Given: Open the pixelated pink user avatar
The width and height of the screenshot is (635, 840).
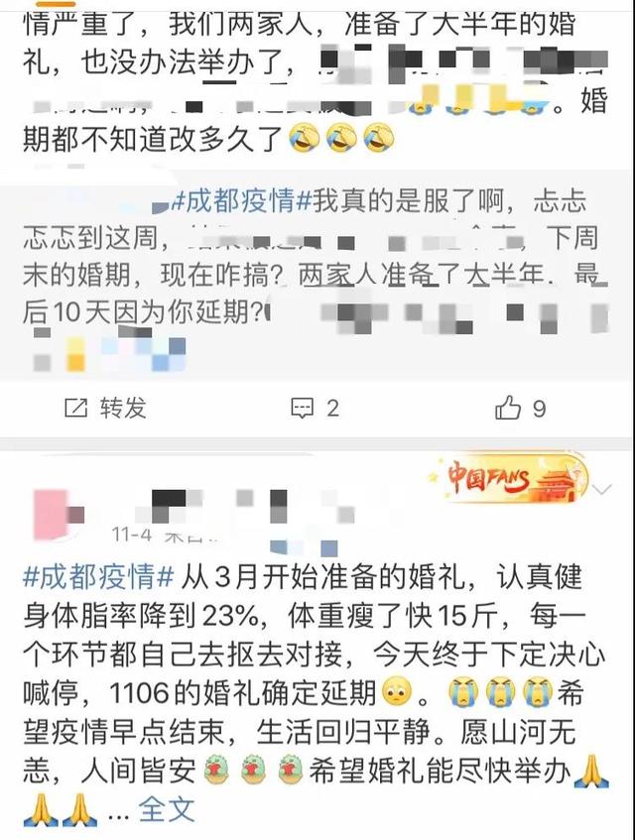Looking at the screenshot, I should (52, 515).
